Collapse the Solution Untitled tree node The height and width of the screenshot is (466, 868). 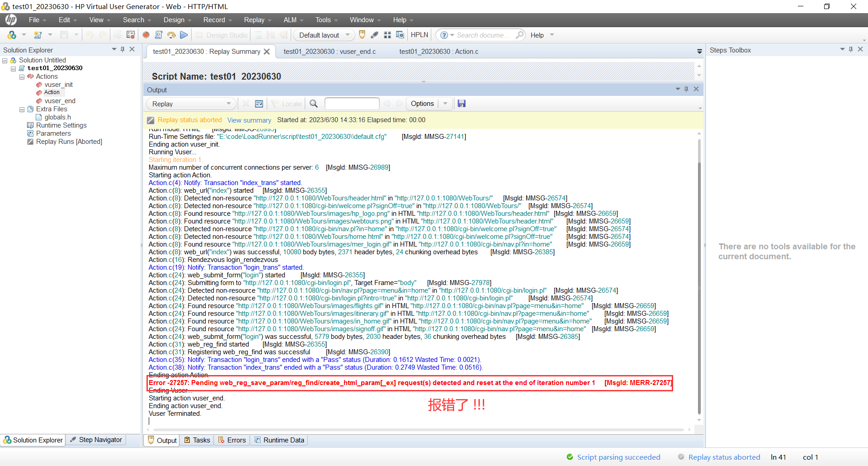(5, 61)
